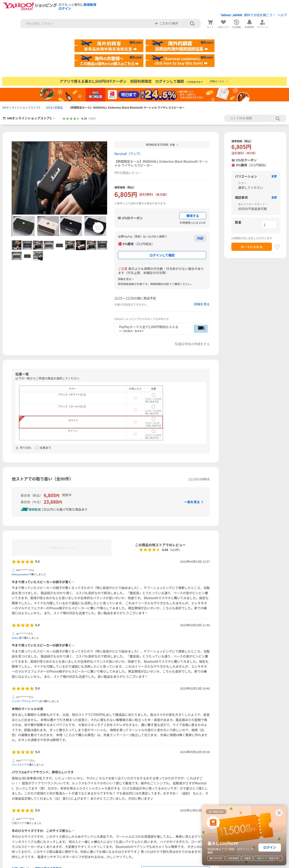This screenshot has height=868, width=289.
Task: Click ログインして確認 button
Action: (162, 255)
